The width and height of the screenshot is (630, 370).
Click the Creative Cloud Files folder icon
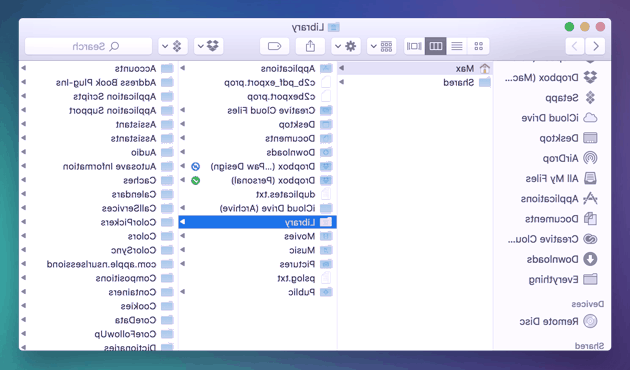tap(326, 110)
